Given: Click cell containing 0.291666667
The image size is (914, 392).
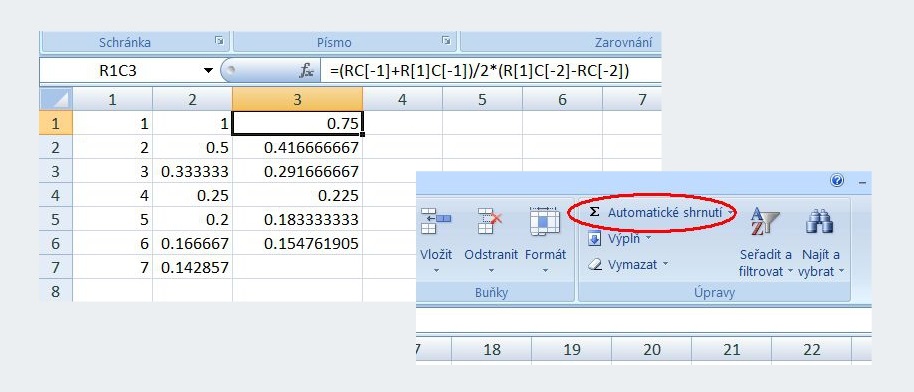Looking at the screenshot, I should [297, 172].
